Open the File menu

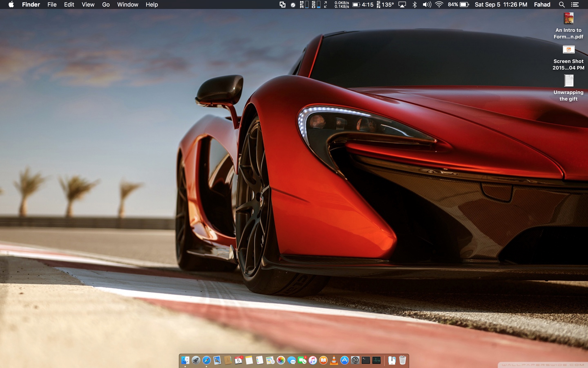[52, 4]
